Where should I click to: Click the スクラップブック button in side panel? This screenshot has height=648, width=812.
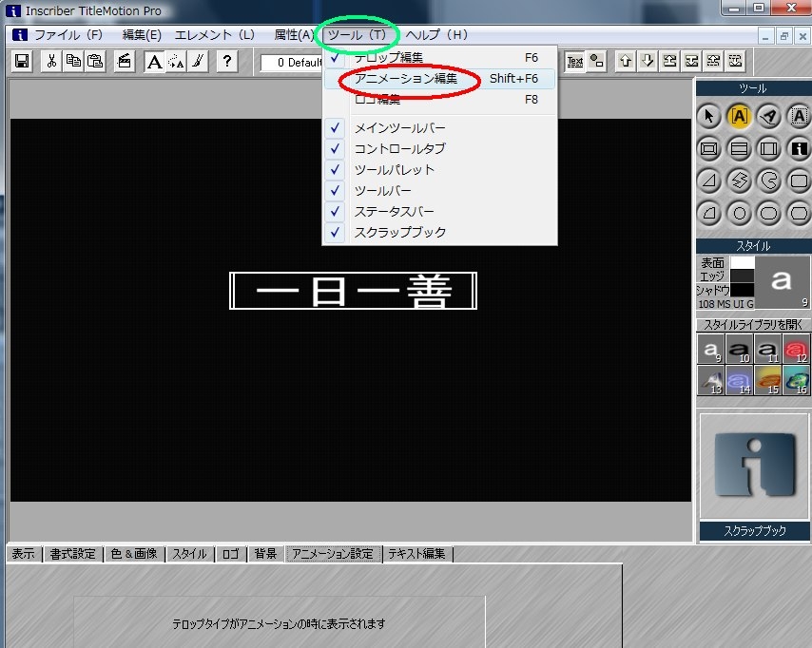755,530
